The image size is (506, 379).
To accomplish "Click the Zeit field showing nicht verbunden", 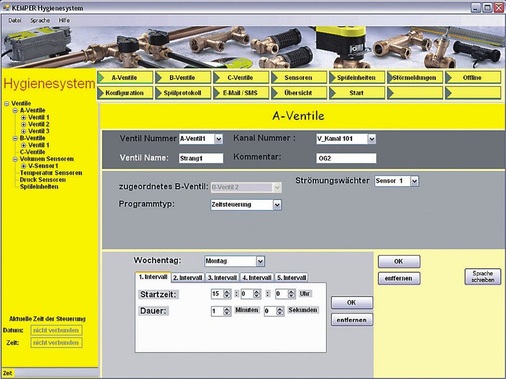I will pyautogui.click(x=56, y=343).
